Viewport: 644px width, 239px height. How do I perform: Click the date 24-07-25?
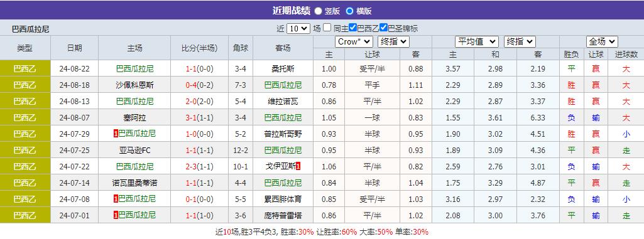[x=74, y=151]
